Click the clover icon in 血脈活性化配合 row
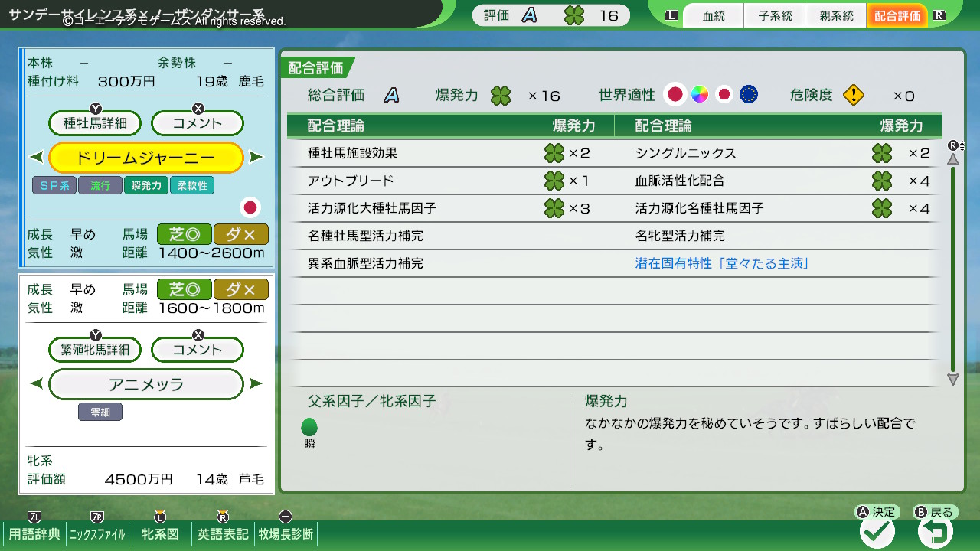The height and width of the screenshot is (551, 980). pos(882,181)
